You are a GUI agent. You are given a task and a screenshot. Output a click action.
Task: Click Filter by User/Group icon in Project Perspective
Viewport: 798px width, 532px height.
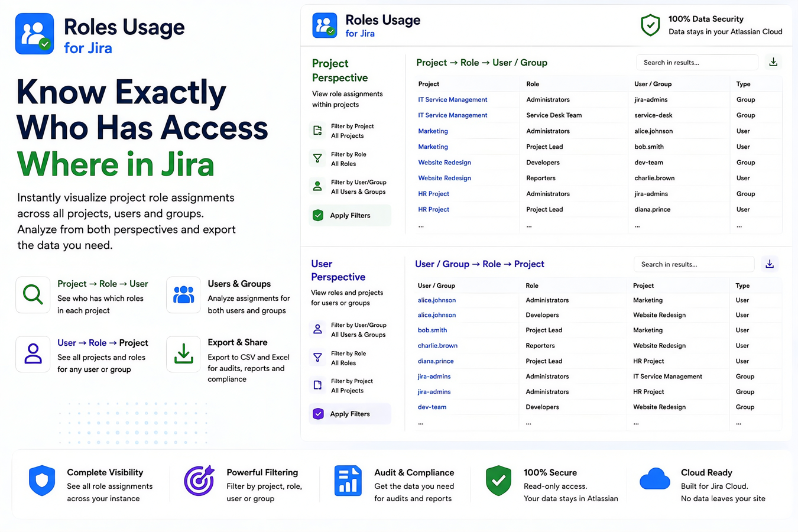click(317, 187)
